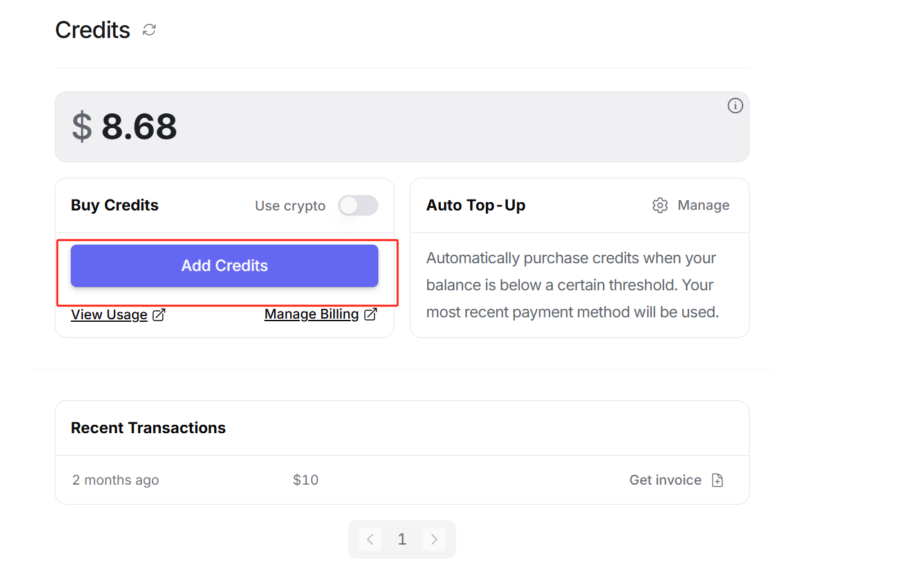Open the Manage Billing link
The height and width of the screenshot is (578, 924).
pyautogui.click(x=311, y=314)
